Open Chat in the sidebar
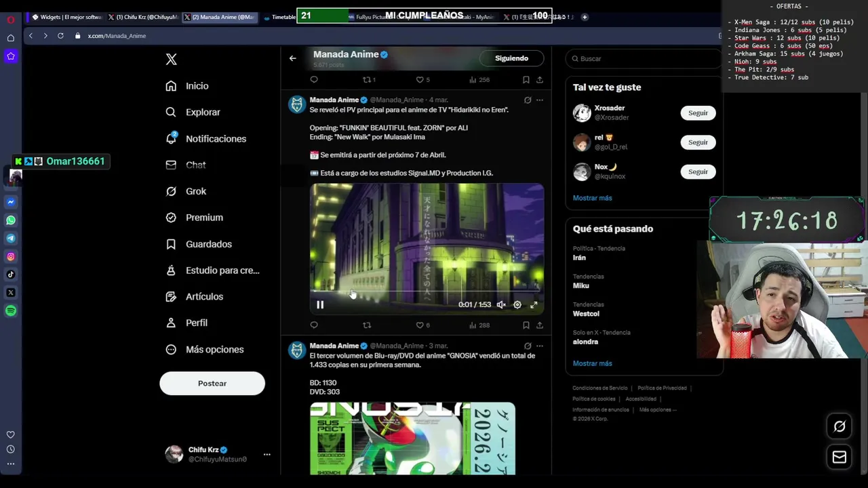 pyautogui.click(x=186, y=165)
